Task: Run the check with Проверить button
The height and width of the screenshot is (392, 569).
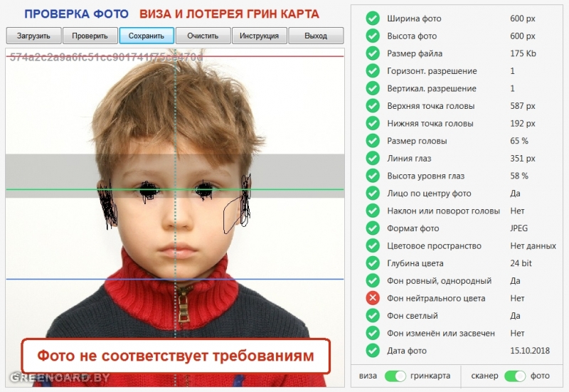Action: coord(90,36)
